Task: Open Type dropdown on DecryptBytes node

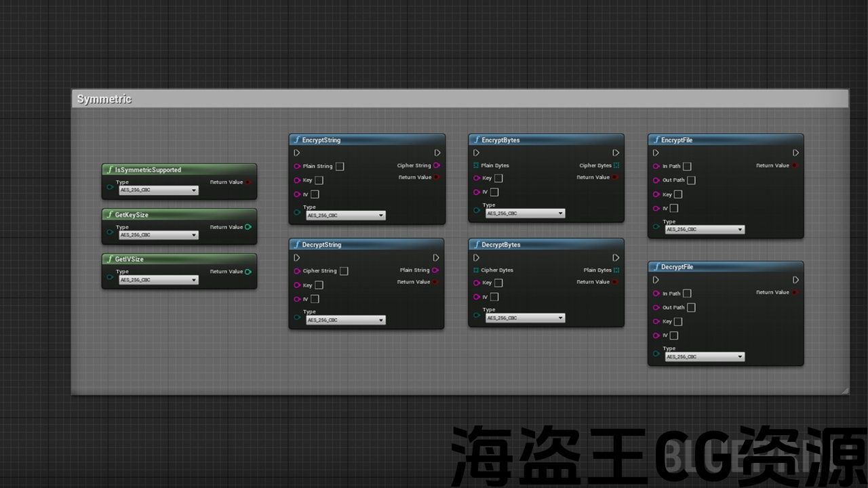Action: (525, 318)
